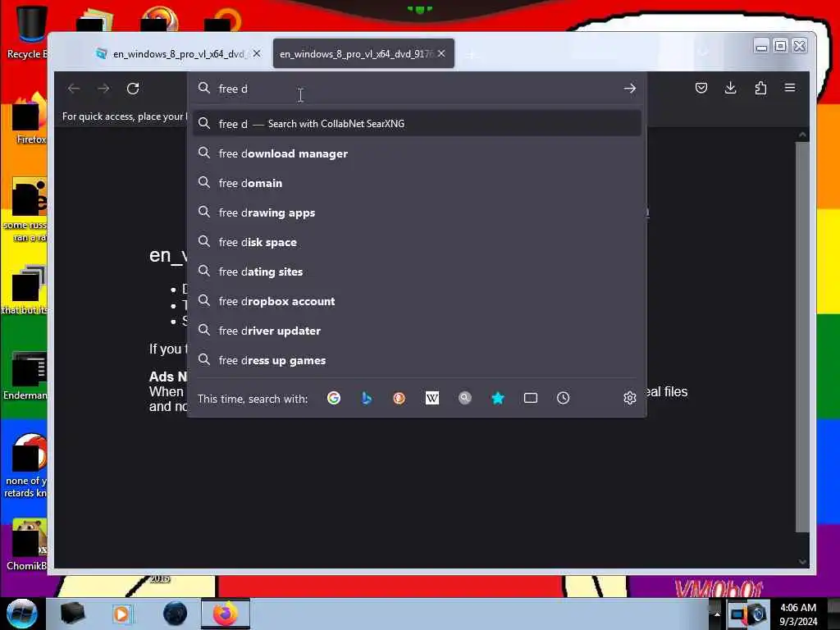Go back with the back arrow
The height and width of the screenshot is (630, 840).
(74, 89)
